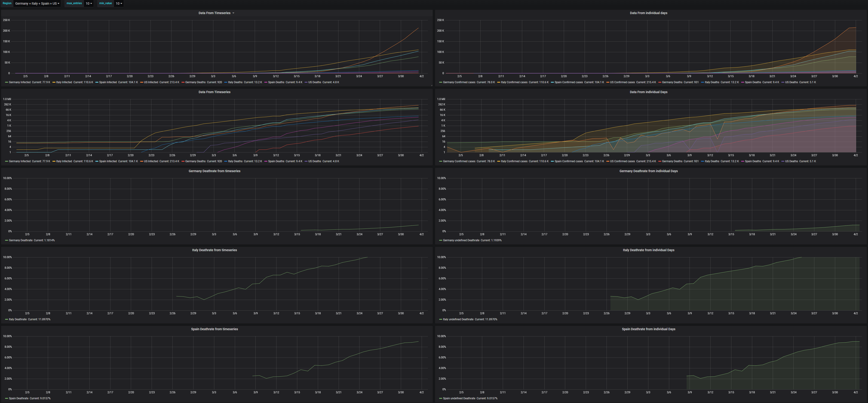Open color swatch beside Germany undefined Deathrate legend
This screenshot has width=868, height=403.
440,240
